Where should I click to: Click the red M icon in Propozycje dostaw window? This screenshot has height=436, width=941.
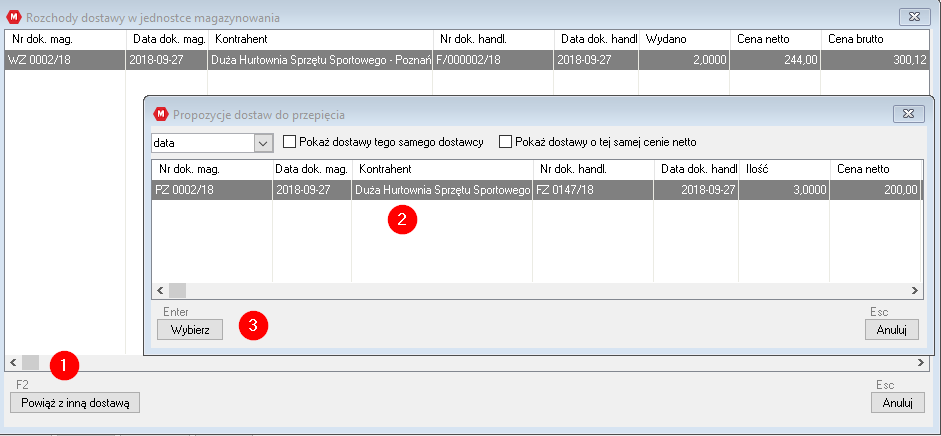tap(161, 113)
